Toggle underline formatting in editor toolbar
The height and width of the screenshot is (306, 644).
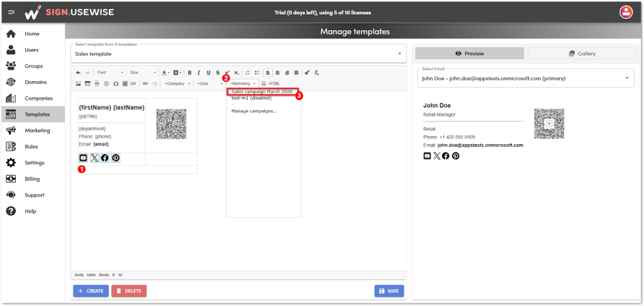[208, 72]
